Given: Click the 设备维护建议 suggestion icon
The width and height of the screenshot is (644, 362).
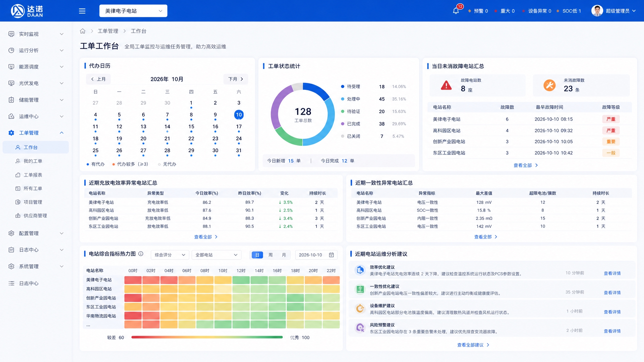Looking at the screenshot, I should [x=360, y=309].
